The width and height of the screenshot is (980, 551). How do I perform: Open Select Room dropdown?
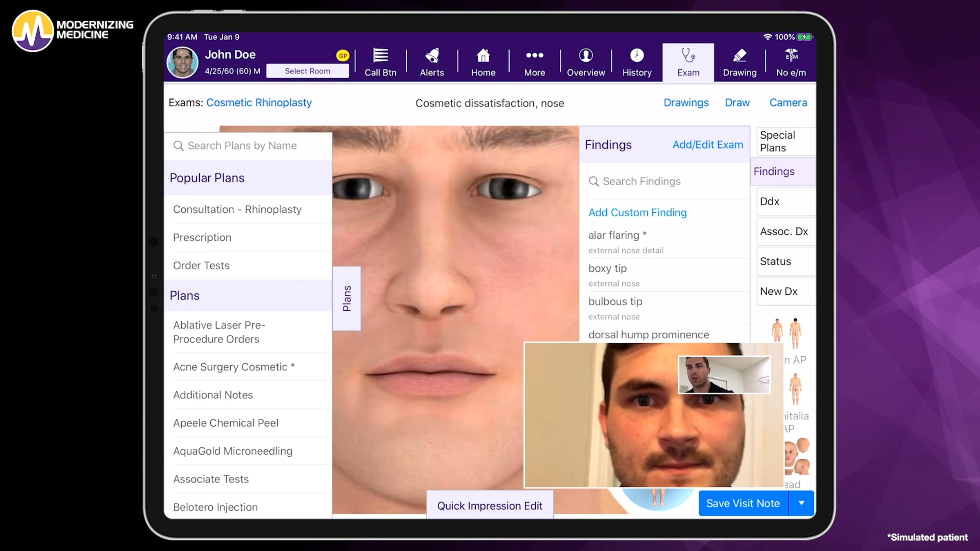pyautogui.click(x=307, y=71)
